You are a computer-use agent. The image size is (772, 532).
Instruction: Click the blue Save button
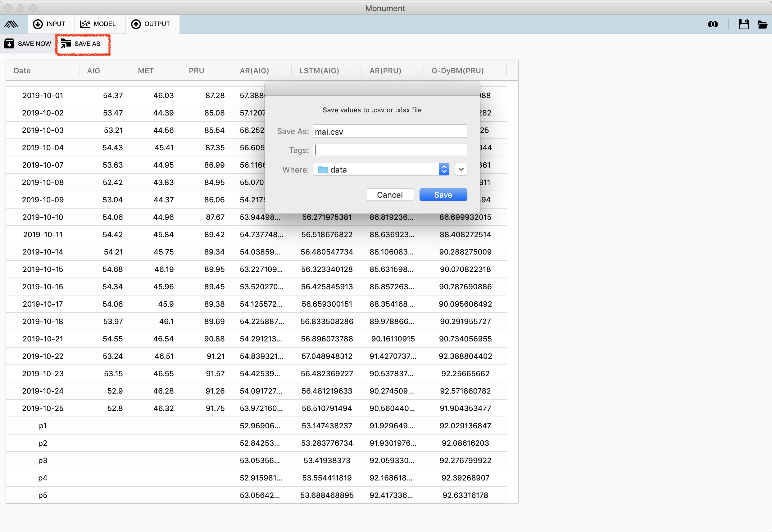[x=443, y=195]
